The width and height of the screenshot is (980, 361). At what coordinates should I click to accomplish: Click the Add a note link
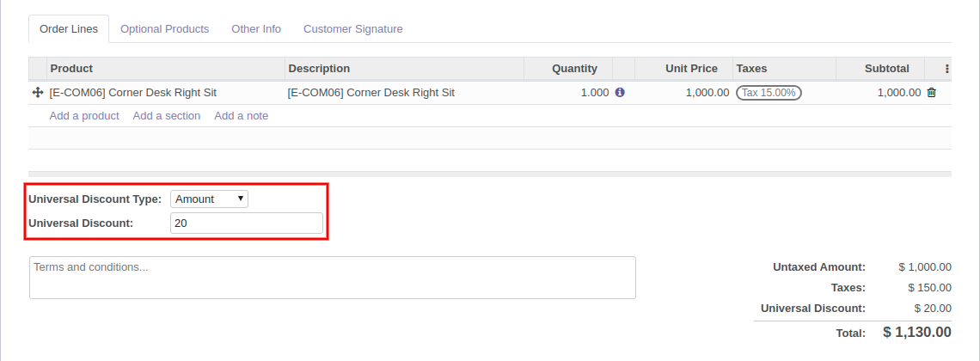(x=242, y=116)
